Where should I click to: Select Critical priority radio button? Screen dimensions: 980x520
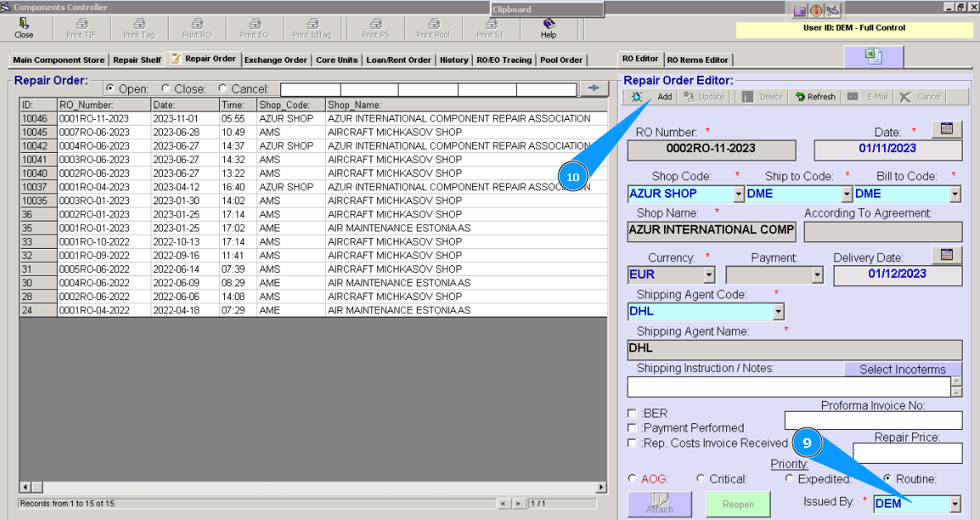[700, 478]
